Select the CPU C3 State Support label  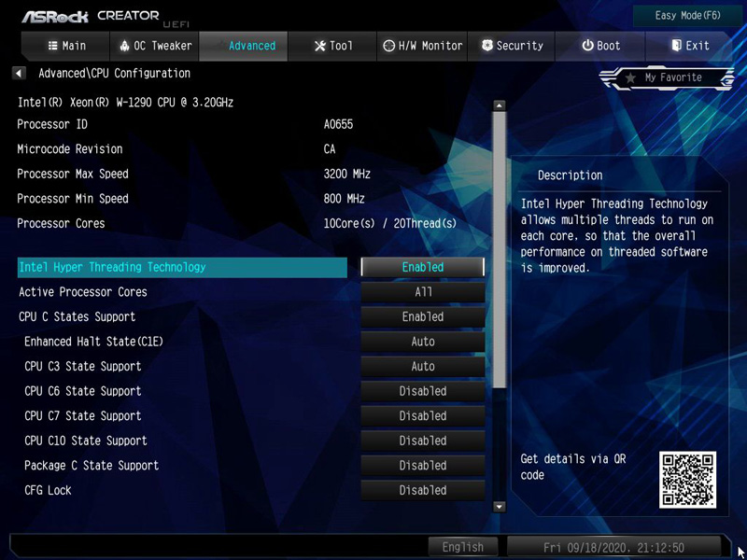(x=83, y=366)
